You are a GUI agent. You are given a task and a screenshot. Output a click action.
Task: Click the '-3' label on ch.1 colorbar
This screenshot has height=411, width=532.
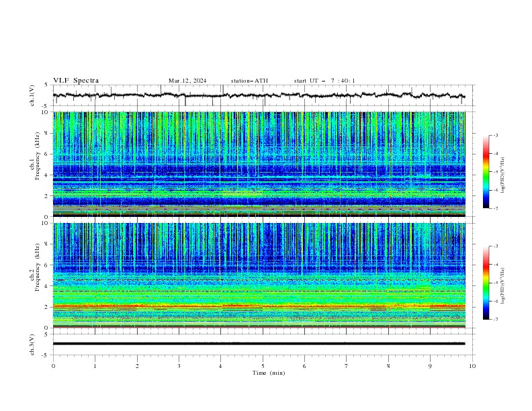(495, 135)
